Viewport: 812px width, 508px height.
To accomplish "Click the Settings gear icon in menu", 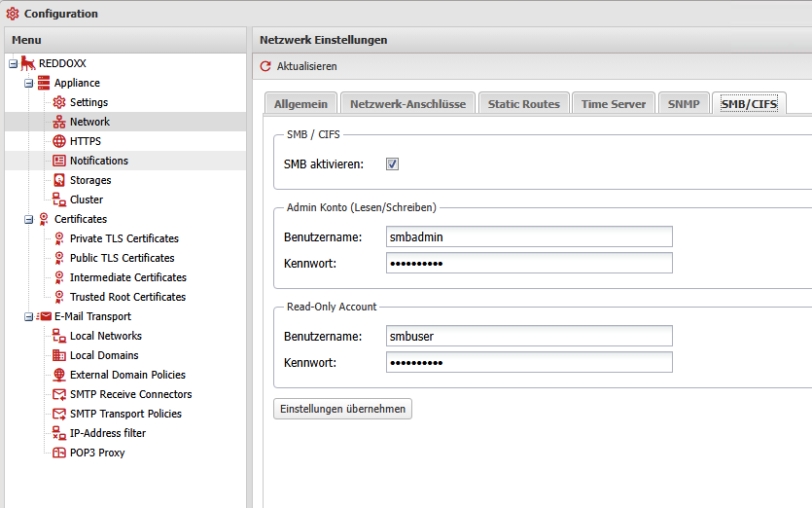I will pos(59,102).
